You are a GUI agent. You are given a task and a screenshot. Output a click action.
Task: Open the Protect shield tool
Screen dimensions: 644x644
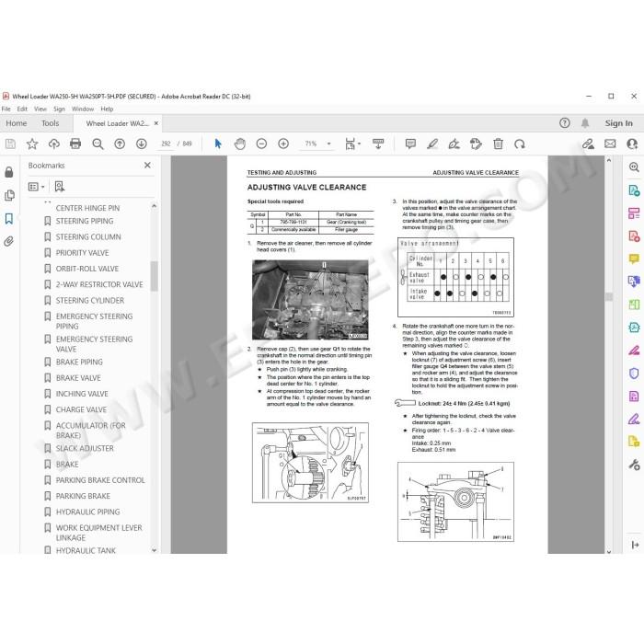pyautogui.click(x=634, y=374)
